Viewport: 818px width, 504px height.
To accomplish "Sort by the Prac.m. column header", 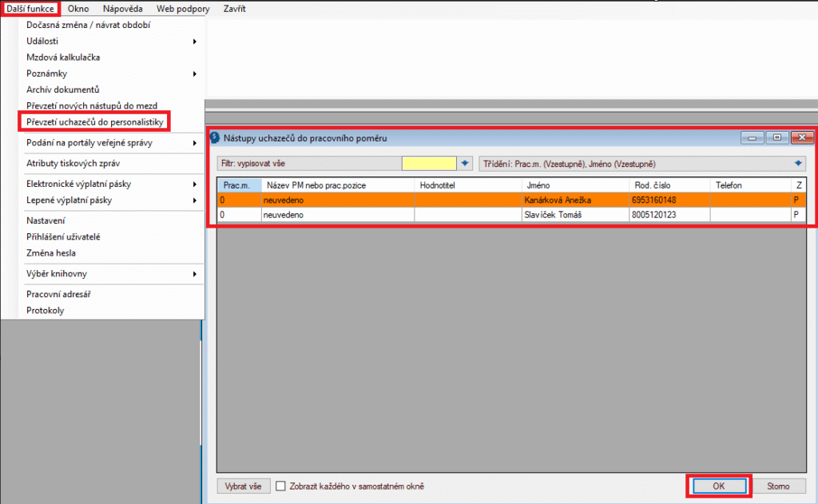I will [240, 186].
